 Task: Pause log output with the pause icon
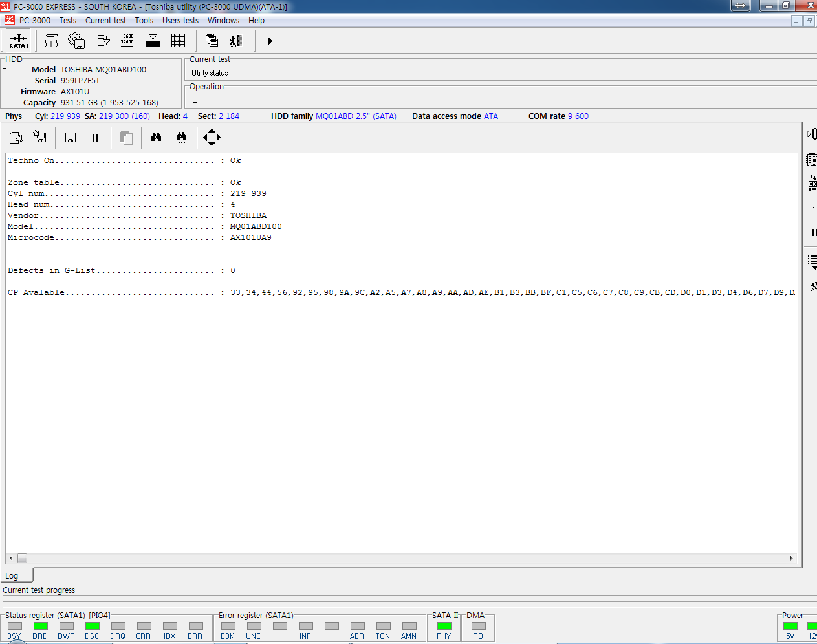pyautogui.click(x=95, y=138)
